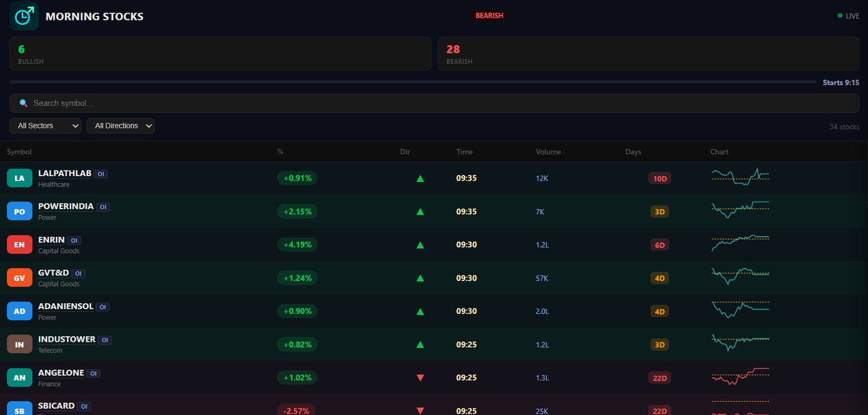Click the green up arrow in LALPATHLAB row
The image size is (868, 415).
coord(420,179)
